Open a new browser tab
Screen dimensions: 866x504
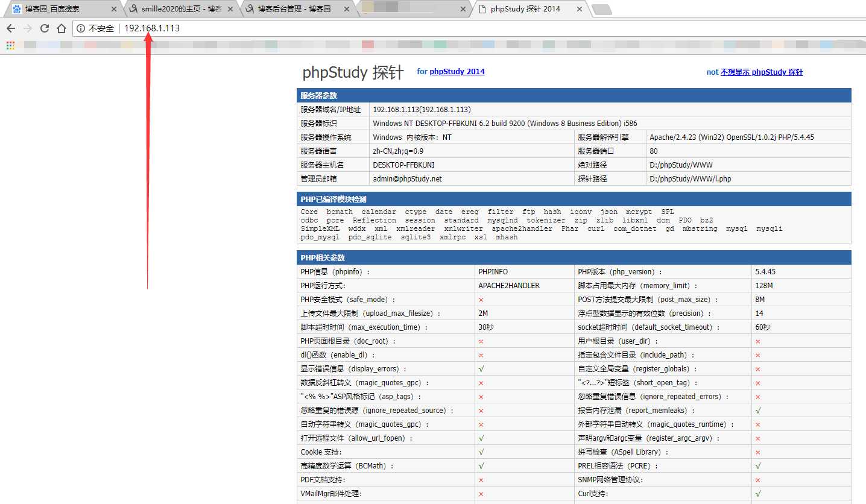pyautogui.click(x=601, y=10)
